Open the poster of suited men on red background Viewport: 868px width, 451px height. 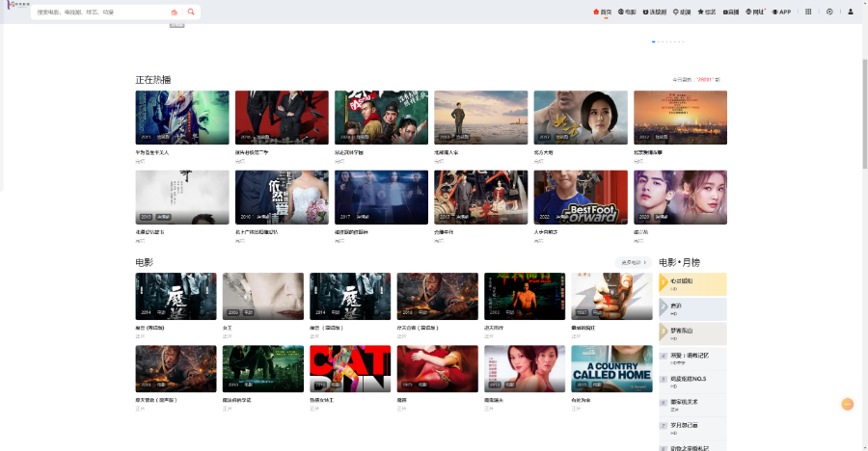[282, 118]
